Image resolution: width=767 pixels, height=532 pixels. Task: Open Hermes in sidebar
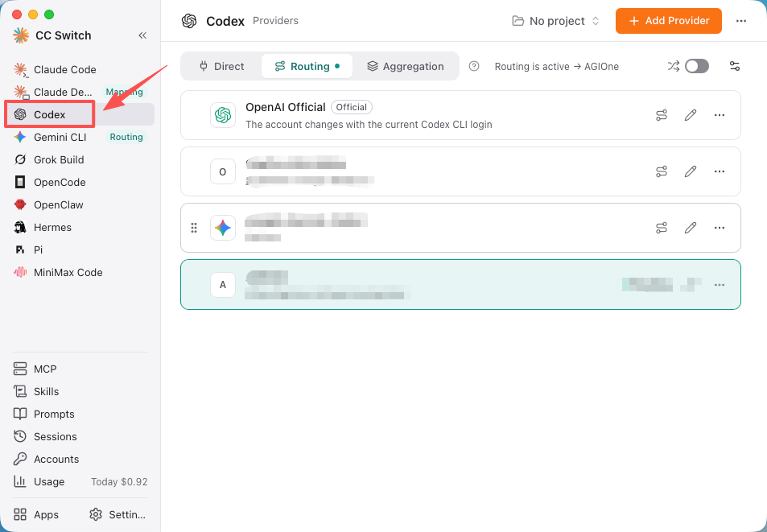pos(80,227)
